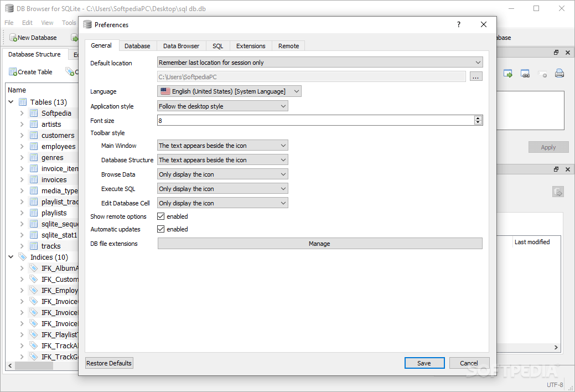Screen dimensions: 575x392
Task: Decrease font size with down arrow
Action: (478, 122)
